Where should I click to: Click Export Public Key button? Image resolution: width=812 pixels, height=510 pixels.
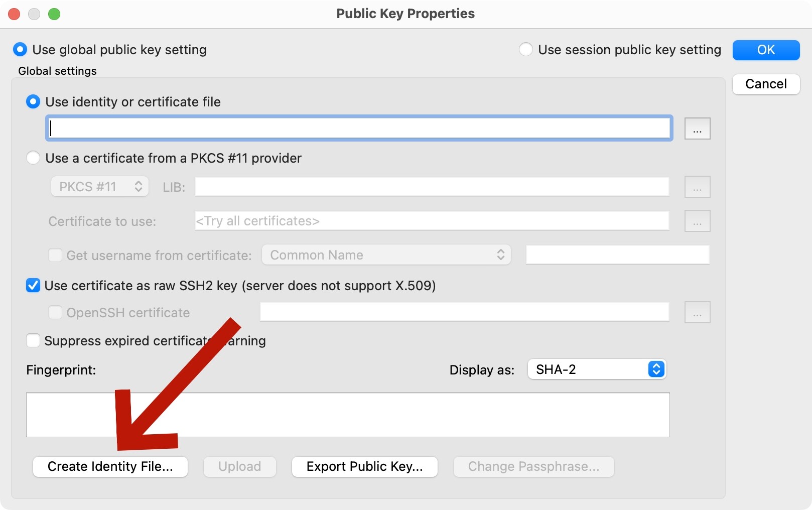point(364,467)
